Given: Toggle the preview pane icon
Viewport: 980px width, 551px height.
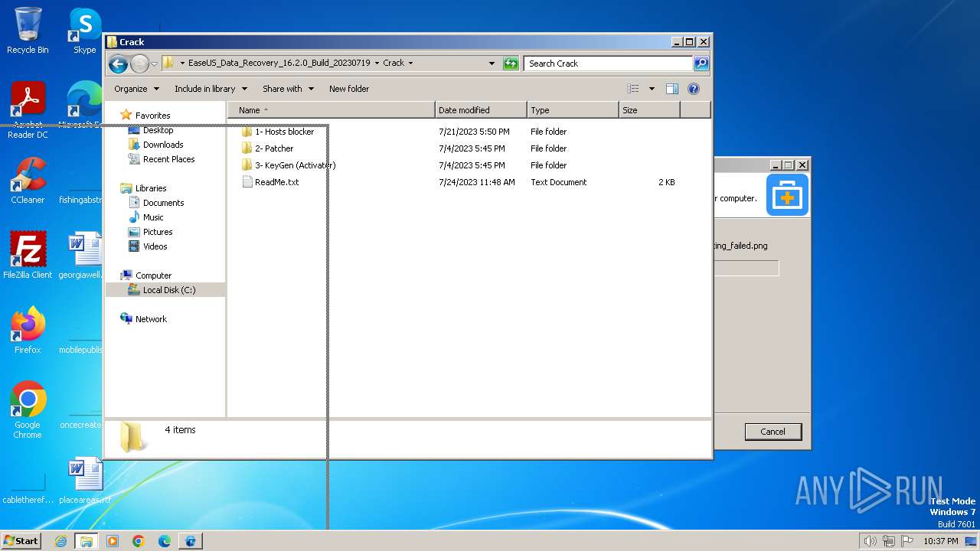Looking at the screenshot, I should (671, 89).
